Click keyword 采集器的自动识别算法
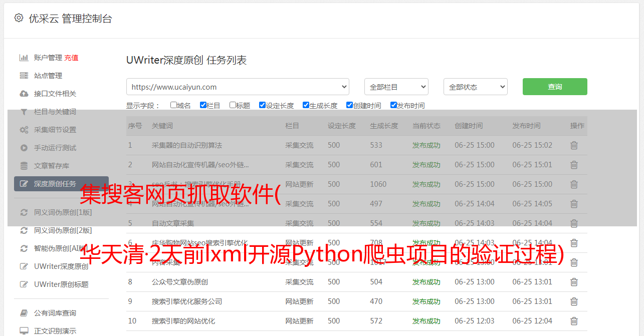The width and height of the screenshot is (644, 336). (x=187, y=145)
